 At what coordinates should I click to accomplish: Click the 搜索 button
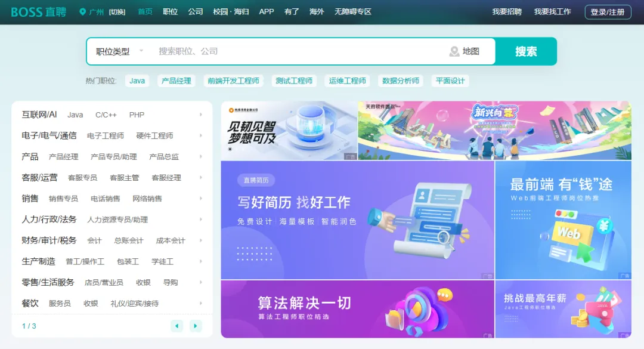coord(526,51)
